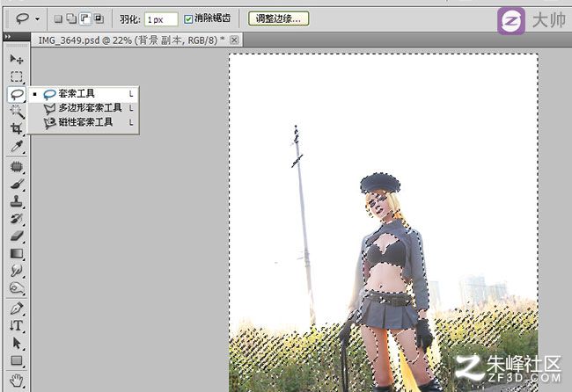
Task: Select the Brush tool
Action: coord(17,184)
